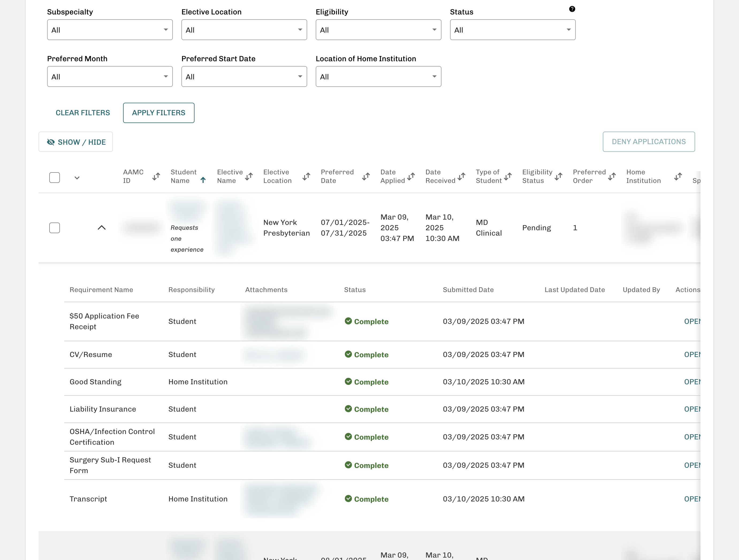Open the Preferred Month dropdown

coord(110,76)
